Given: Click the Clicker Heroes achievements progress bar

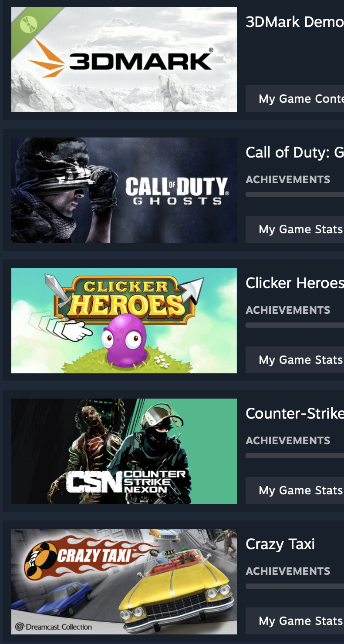Looking at the screenshot, I should 295,325.
